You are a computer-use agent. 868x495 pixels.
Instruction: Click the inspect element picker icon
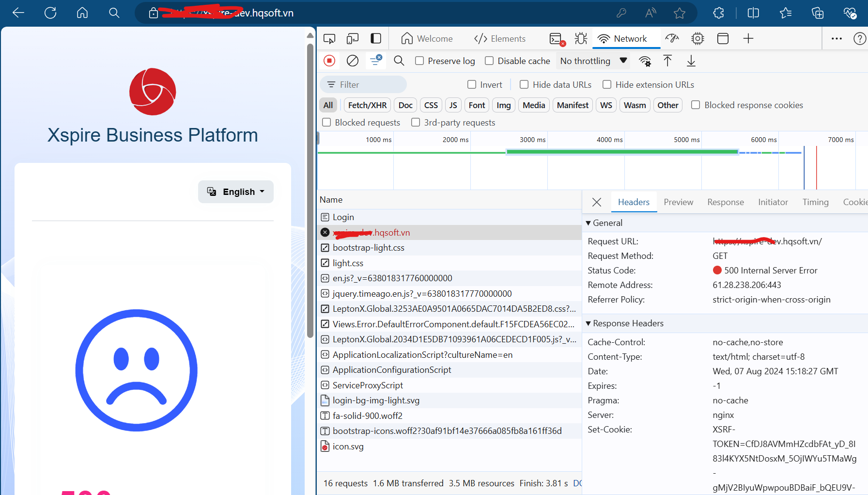pos(329,39)
